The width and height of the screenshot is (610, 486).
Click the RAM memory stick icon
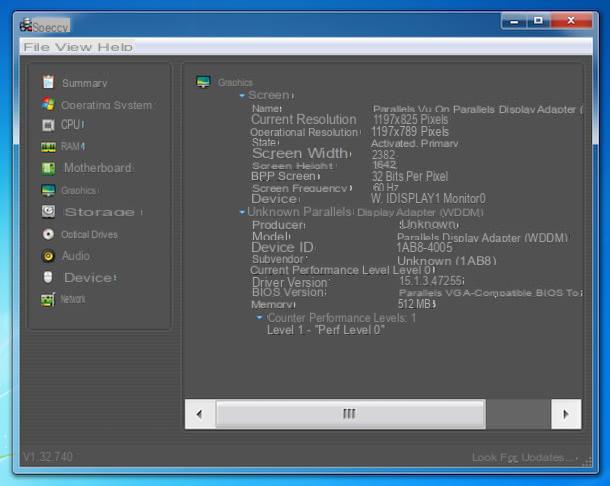click(x=48, y=147)
